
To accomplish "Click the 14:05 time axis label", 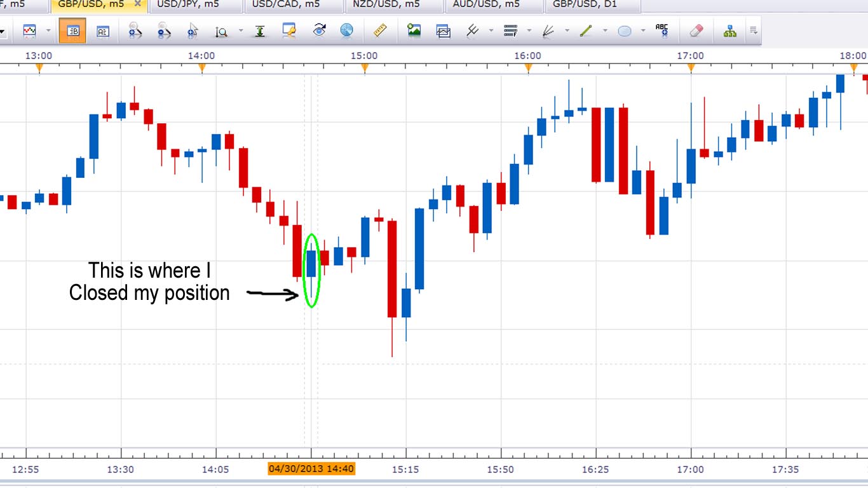I will [x=215, y=470].
